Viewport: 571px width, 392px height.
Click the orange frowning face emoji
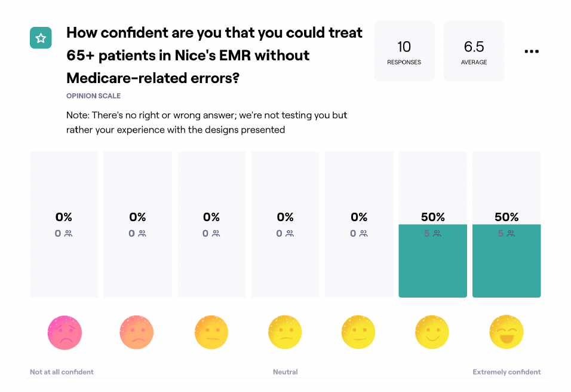137,332
